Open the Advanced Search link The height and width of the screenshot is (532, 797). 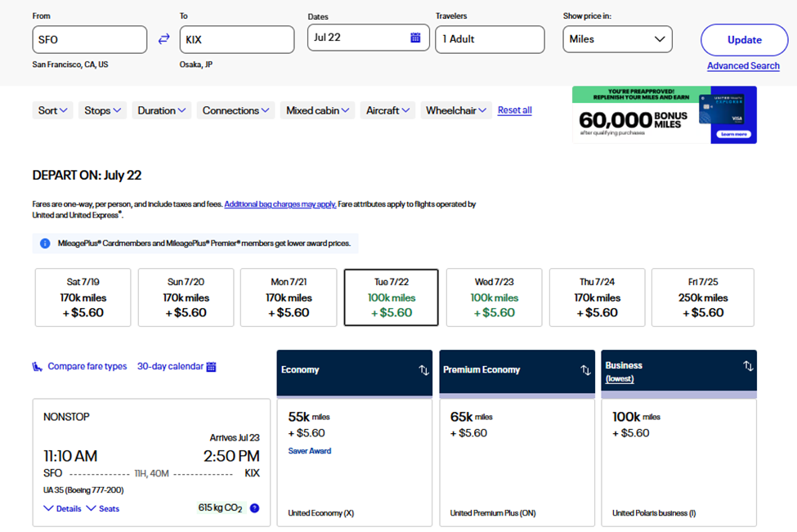[742, 66]
